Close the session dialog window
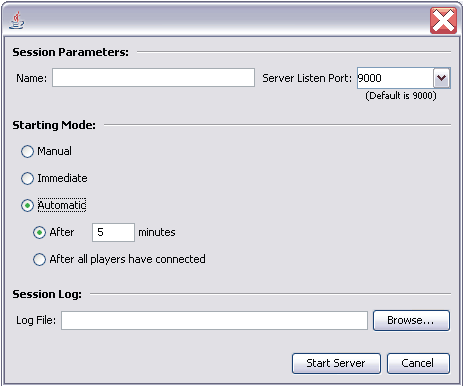 pyautogui.click(x=443, y=21)
